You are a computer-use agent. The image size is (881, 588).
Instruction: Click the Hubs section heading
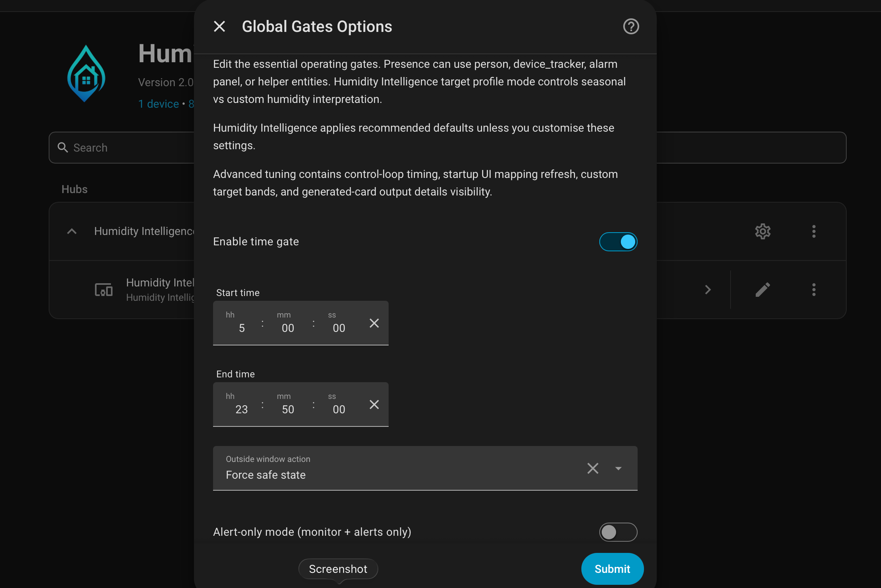pyautogui.click(x=74, y=189)
